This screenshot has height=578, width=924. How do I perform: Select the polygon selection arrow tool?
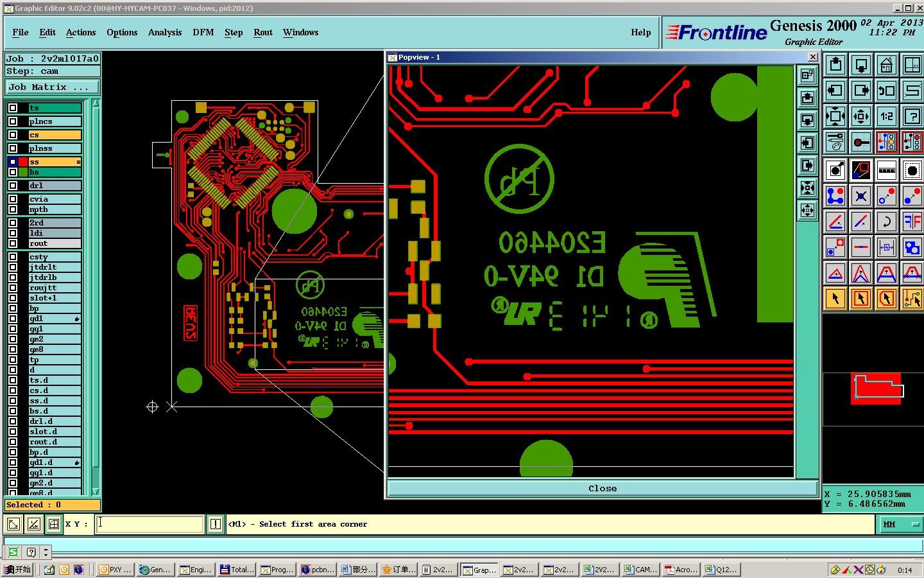click(x=886, y=299)
